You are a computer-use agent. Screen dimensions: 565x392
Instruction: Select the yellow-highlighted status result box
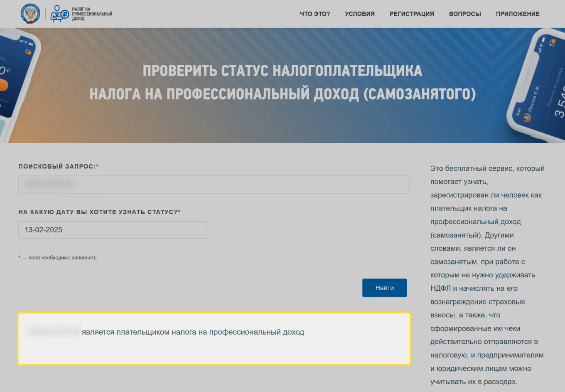[x=214, y=338]
